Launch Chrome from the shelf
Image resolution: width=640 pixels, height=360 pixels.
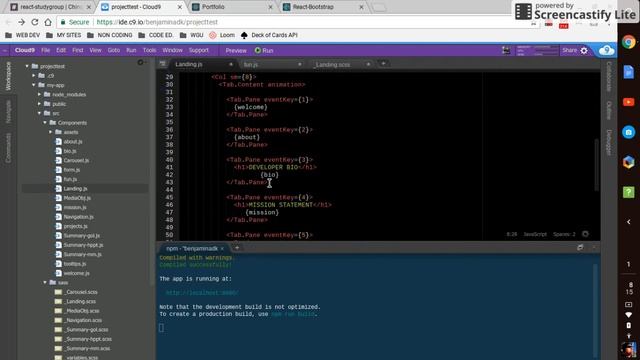629,42
